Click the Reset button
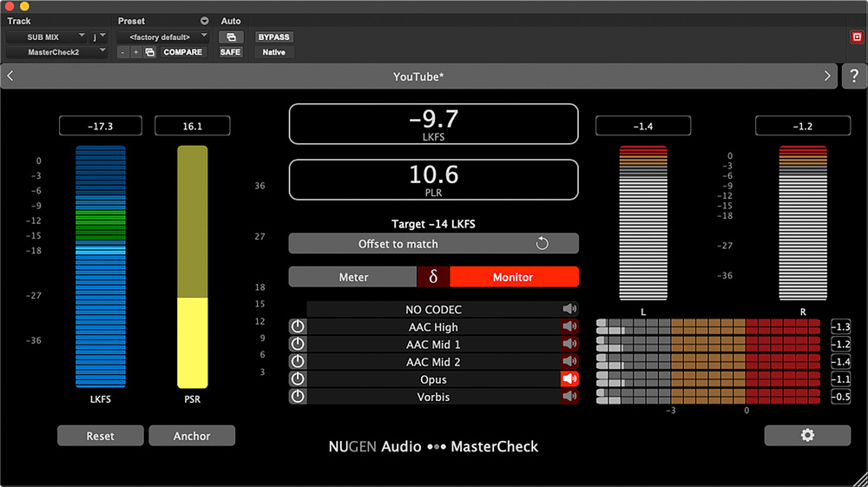Image resolution: width=868 pixels, height=487 pixels. click(x=100, y=436)
